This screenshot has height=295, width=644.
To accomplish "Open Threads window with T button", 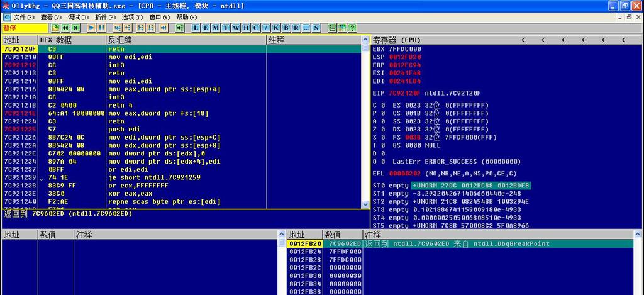I will (x=226, y=28).
